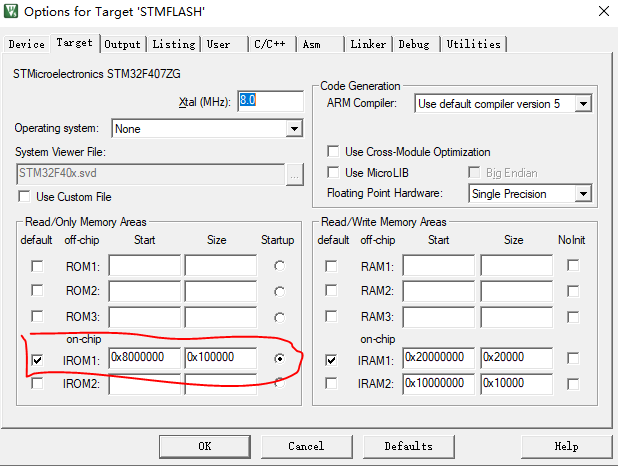The image size is (618, 466).
Task: Check the RAM2 default checkbox
Action: pyautogui.click(x=331, y=291)
